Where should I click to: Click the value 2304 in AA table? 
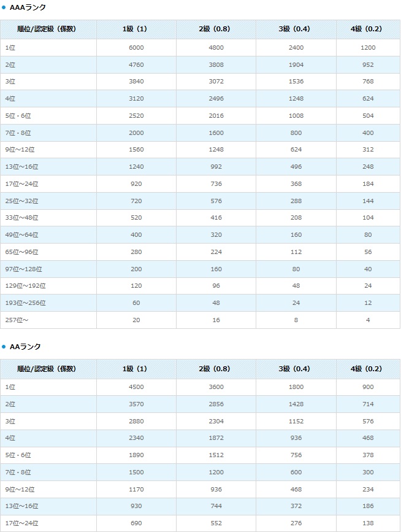(216, 422)
